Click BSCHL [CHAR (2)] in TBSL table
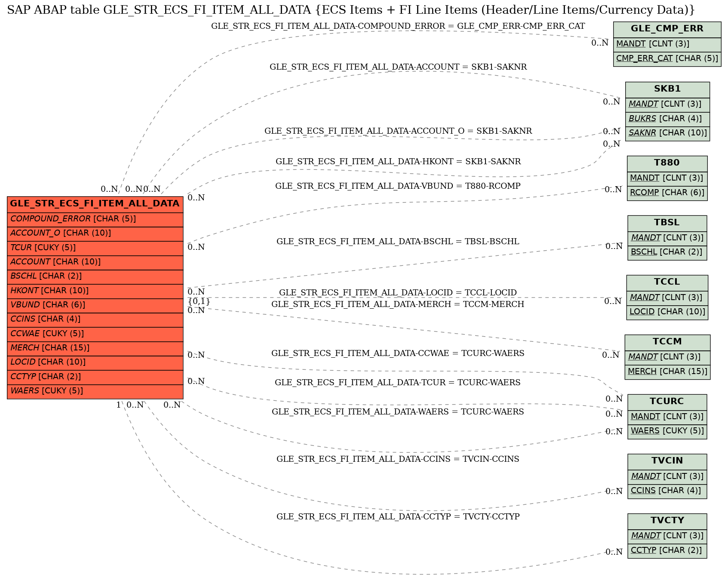 click(x=667, y=252)
